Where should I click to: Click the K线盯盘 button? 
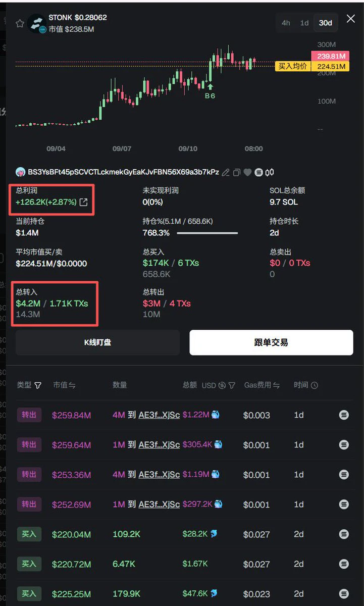coord(97,342)
